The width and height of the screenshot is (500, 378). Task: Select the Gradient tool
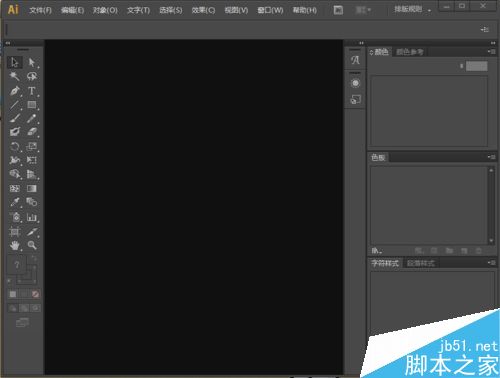tap(32, 188)
